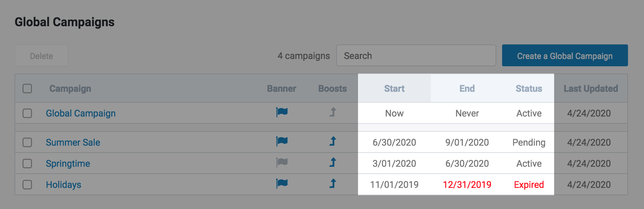Sort the table by Start column
This screenshot has width=644, height=209.
click(394, 88)
